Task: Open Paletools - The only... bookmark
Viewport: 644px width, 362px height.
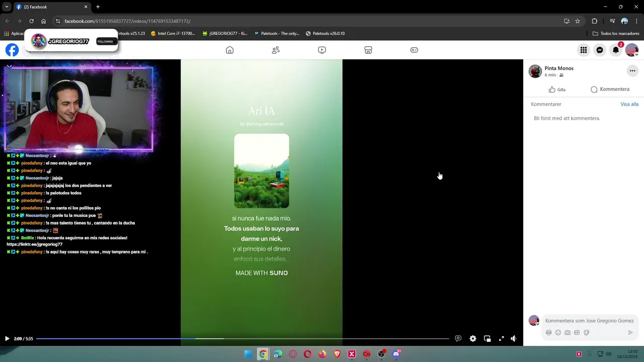Action: coord(277,34)
